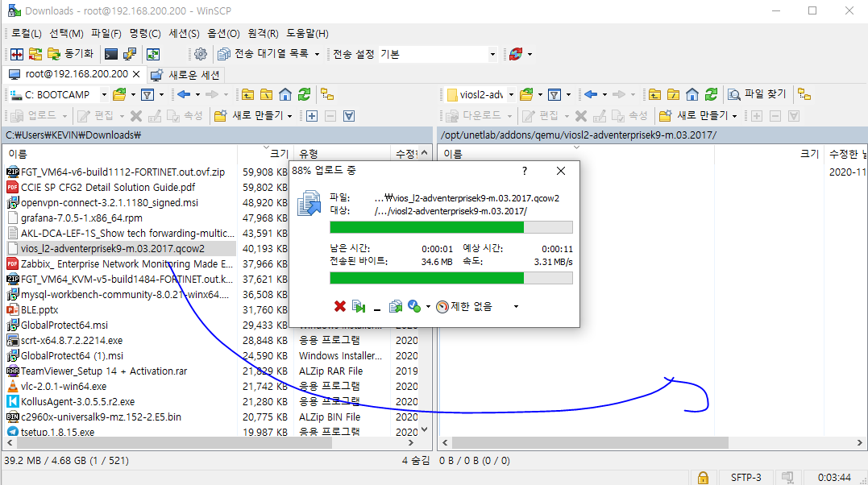
Task: Click the synchronize 동기화 button
Action: [x=70, y=54]
